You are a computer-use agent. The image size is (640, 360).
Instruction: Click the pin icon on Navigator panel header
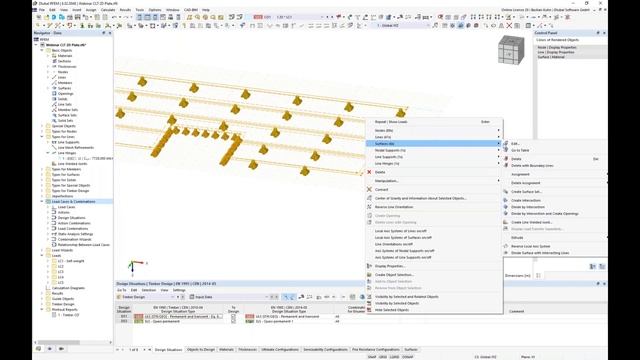click(104, 33)
